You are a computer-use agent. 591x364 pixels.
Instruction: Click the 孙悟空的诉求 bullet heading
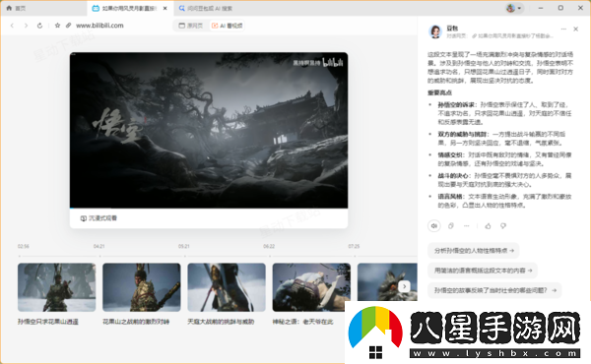[x=456, y=104]
